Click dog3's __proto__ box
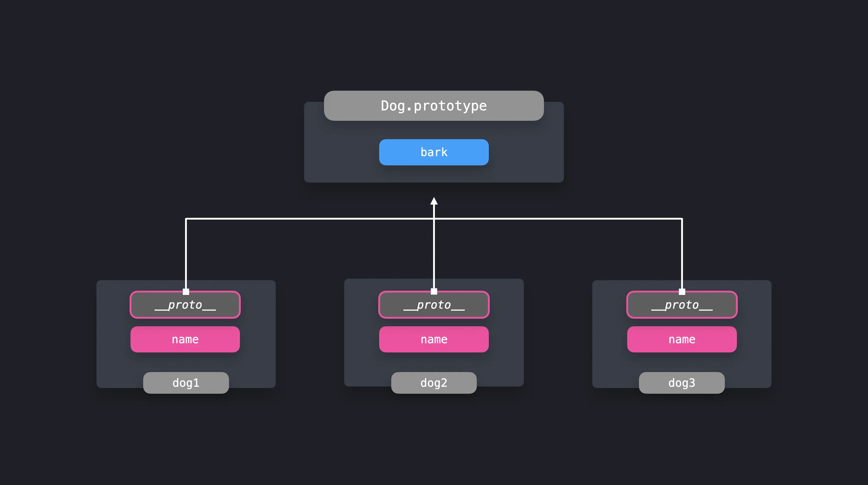Viewport: 868px width, 485px height. [x=682, y=305]
